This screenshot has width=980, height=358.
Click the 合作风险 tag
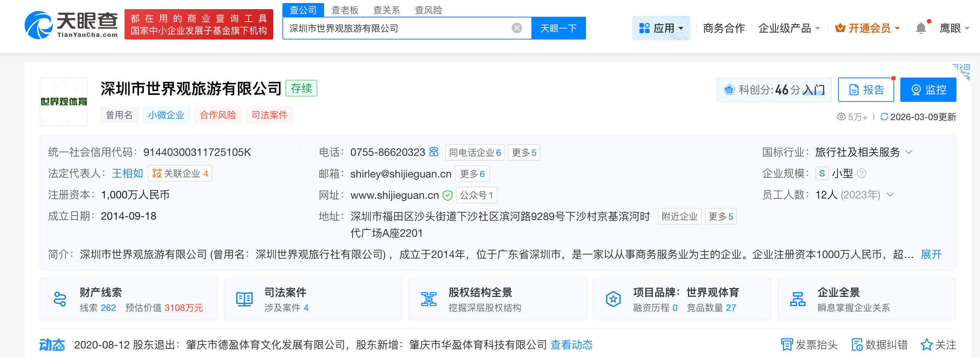[x=217, y=115]
